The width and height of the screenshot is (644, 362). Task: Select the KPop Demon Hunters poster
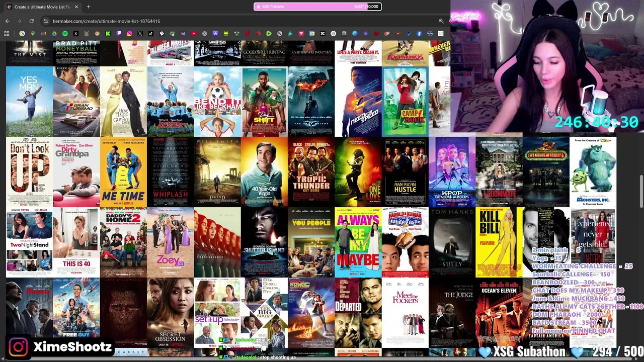(x=452, y=172)
